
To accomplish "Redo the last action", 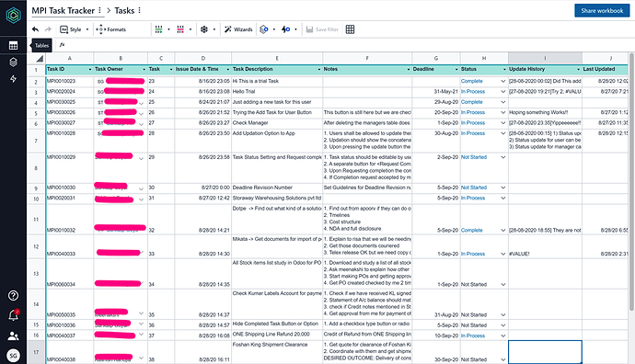I will (x=48, y=29).
